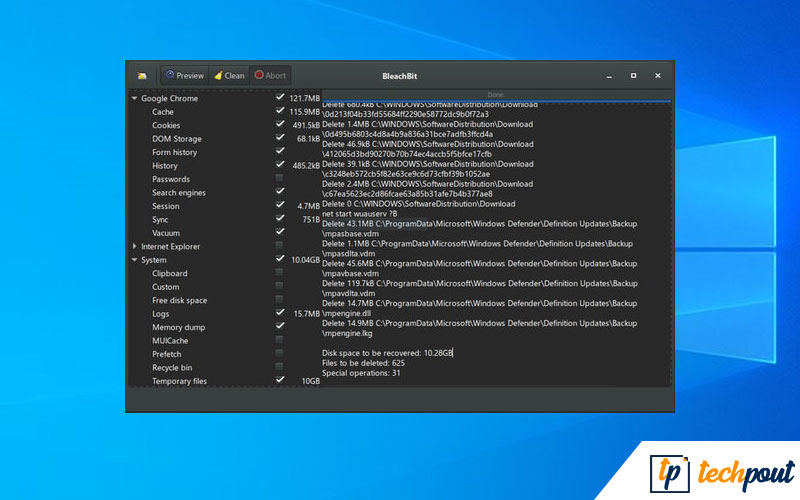Collapse the System tree section
800x500 pixels.
134,260
